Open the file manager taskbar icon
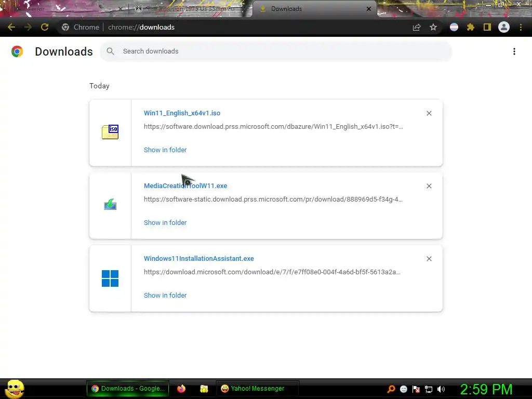532x399 pixels. click(204, 389)
